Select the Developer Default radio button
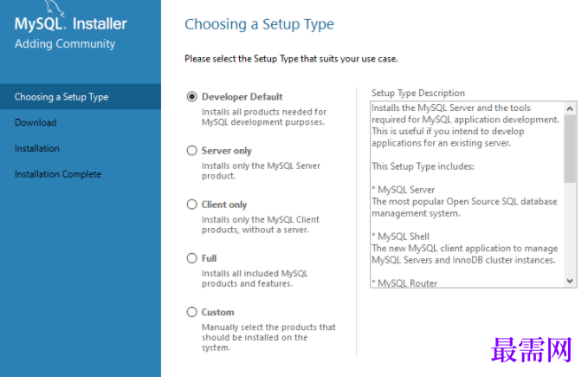Image resolution: width=588 pixels, height=377 pixels. coord(191,97)
